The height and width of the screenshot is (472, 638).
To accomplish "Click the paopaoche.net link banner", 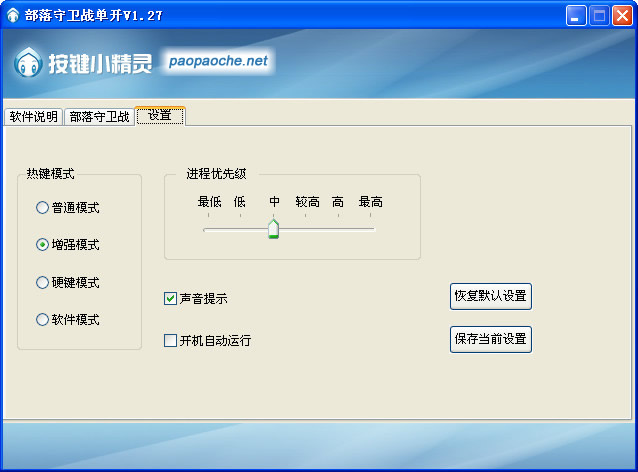I will point(218,61).
